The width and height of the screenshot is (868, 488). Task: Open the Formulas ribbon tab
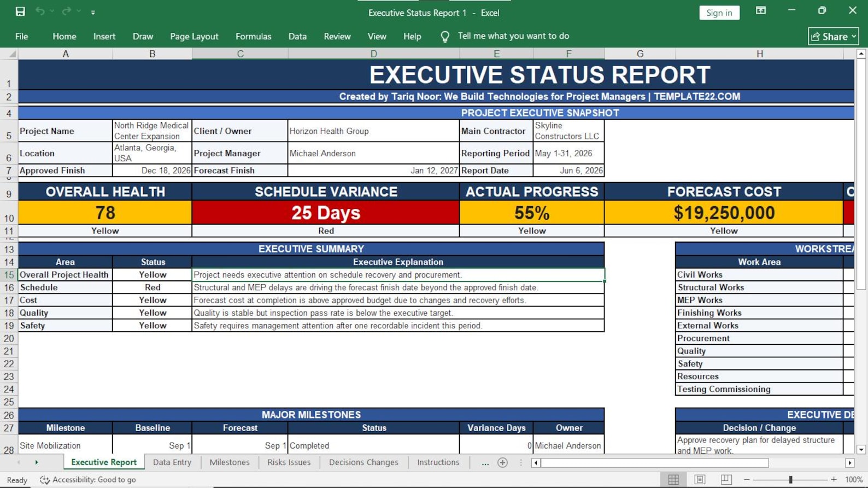253,37
